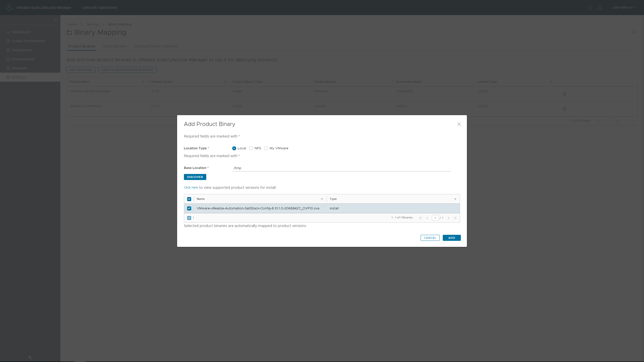The width and height of the screenshot is (644, 362).
Task: Click the CANCEL button
Action: (430, 238)
